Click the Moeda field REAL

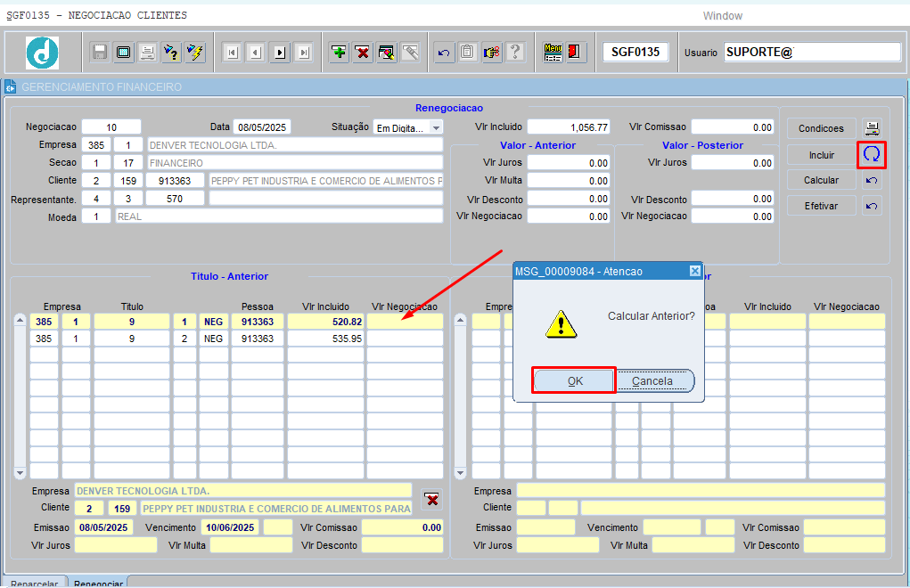click(279, 216)
